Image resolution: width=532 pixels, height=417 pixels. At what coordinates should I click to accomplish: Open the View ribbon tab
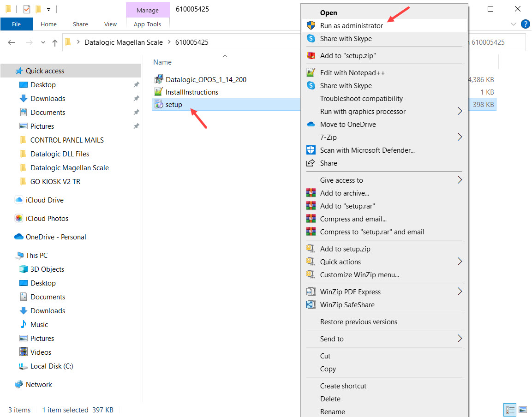[110, 24]
